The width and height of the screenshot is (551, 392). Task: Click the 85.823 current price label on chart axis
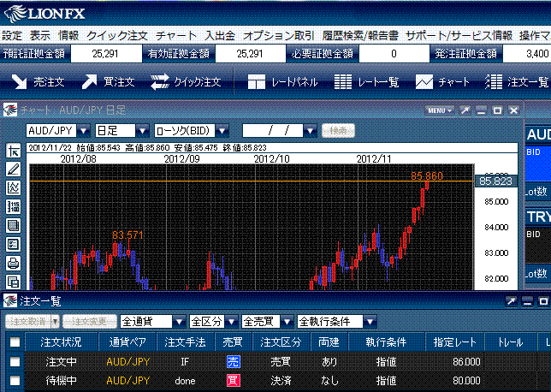pyautogui.click(x=496, y=181)
